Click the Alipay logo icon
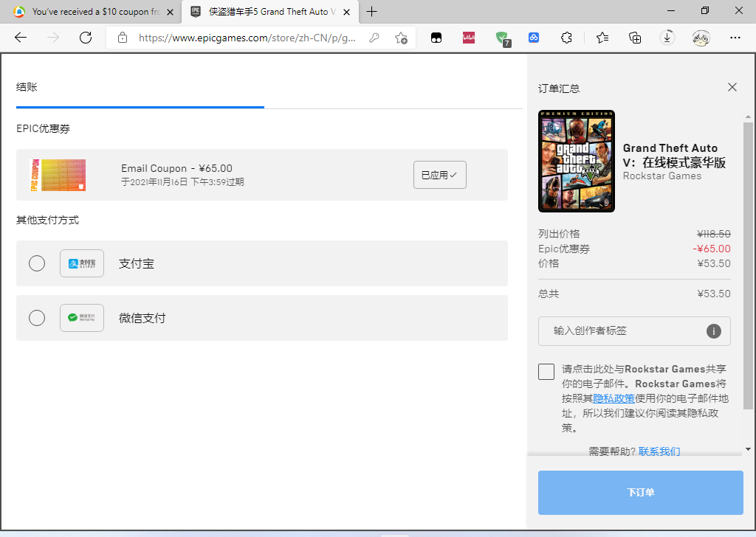 82,263
